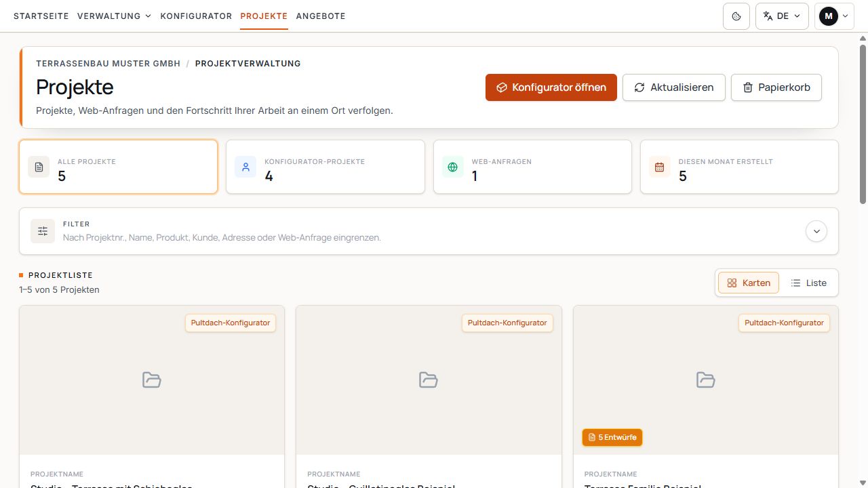Click the text "1–5 von 5 Projekten"
This screenshot has width=868, height=488.
point(60,290)
